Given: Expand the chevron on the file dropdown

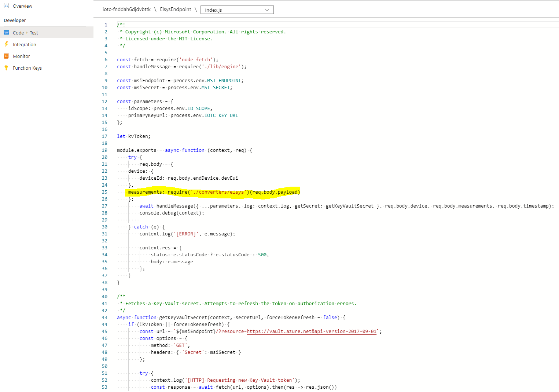Looking at the screenshot, I should pyautogui.click(x=268, y=10).
